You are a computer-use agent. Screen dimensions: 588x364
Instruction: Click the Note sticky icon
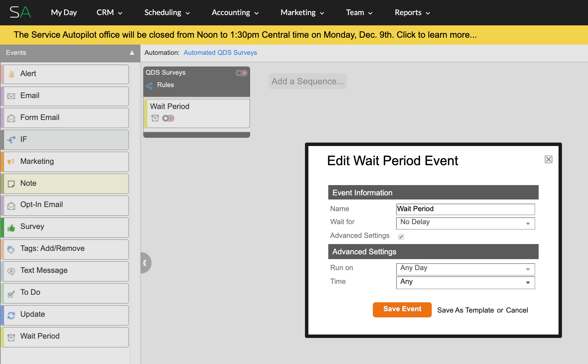(11, 184)
